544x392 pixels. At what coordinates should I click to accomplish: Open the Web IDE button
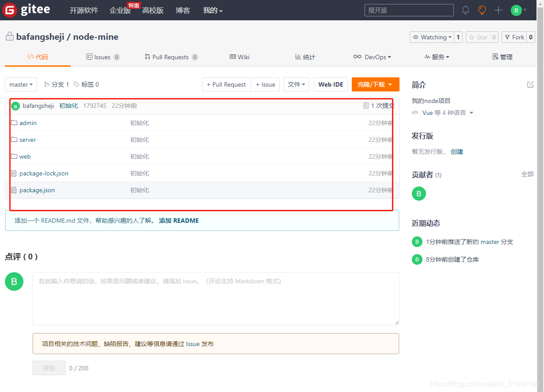click(x=331, y=84)
